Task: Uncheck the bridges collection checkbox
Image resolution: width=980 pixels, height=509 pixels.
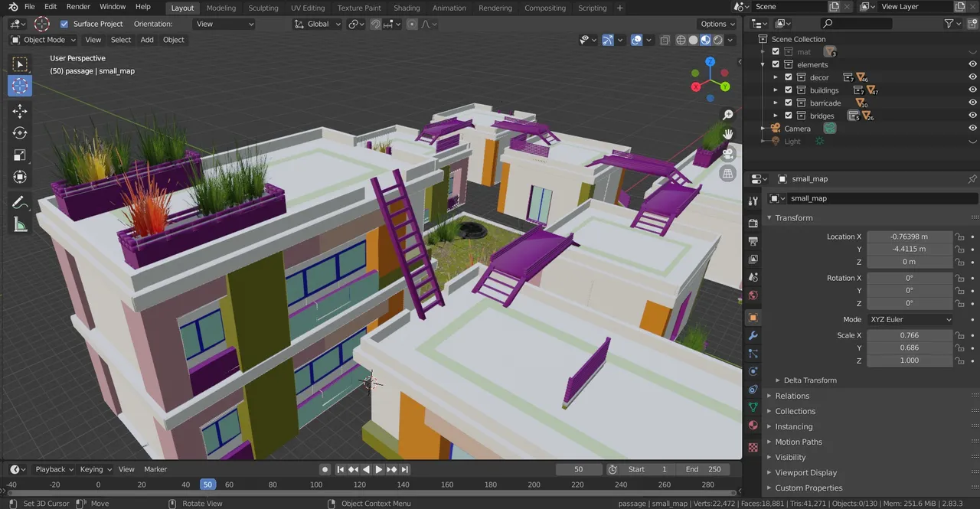Action: coord(789,116)
